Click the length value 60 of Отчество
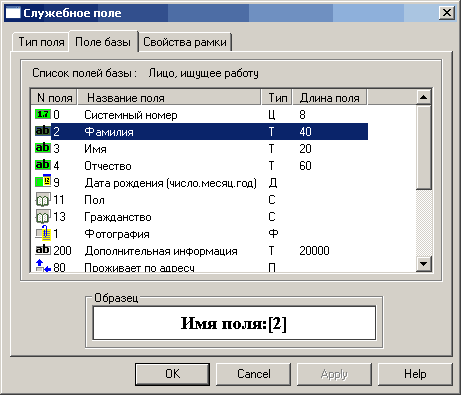461x395 pixels. [x=305, y=165]
